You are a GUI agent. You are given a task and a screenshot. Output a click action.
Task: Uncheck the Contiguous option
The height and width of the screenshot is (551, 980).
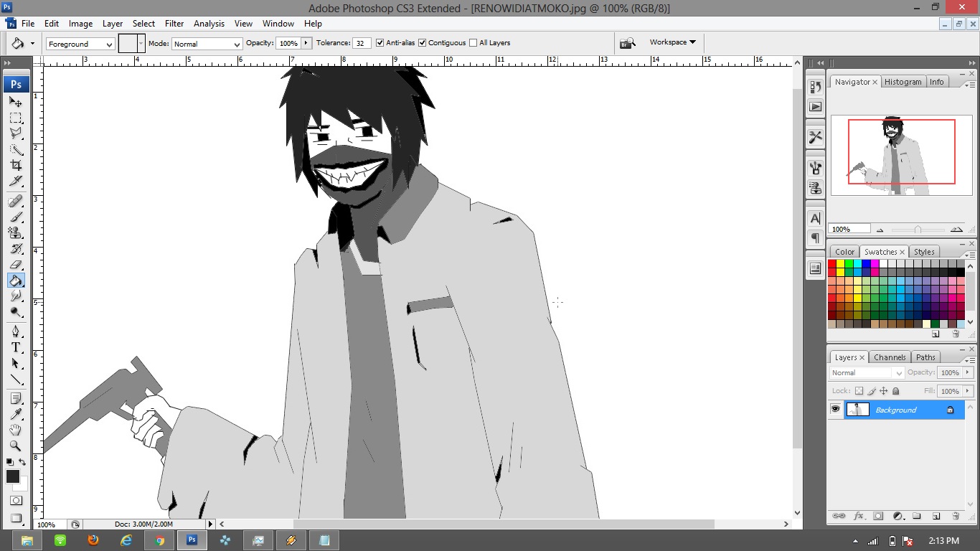(x=422, y=42)
